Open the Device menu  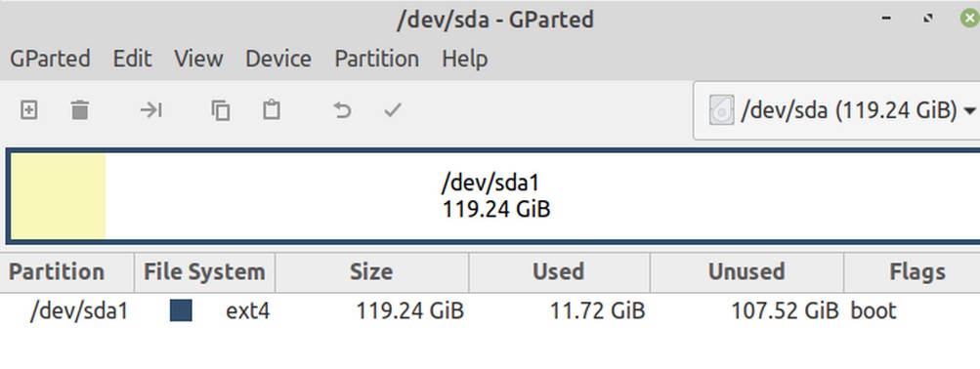click(x=278, y=59)
